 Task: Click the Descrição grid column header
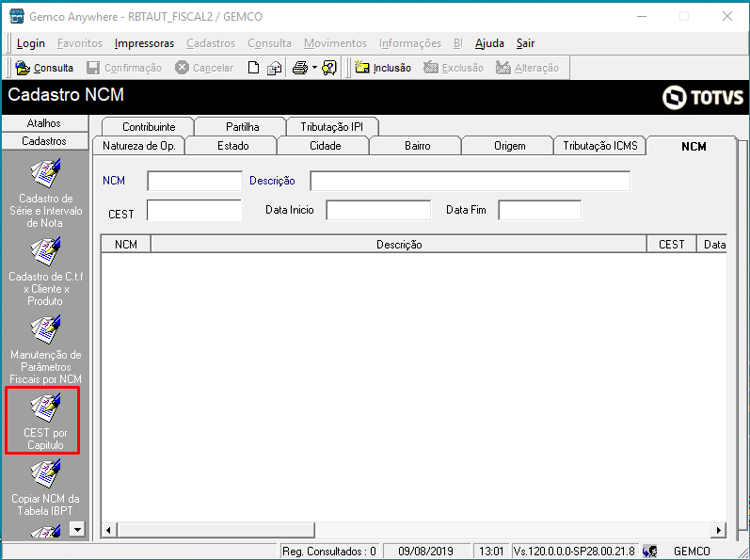click(x=399, y=245)
